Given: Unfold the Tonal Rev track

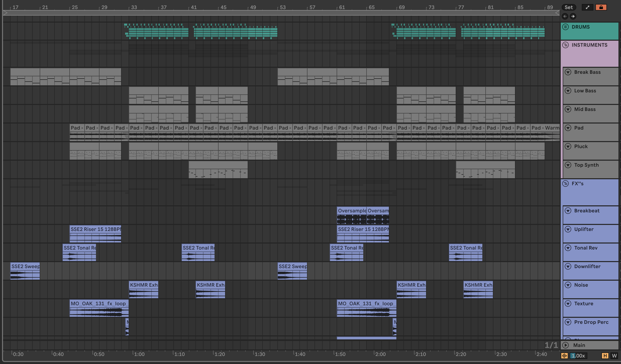Looking at the screenshot, I should tap(568, 248).
